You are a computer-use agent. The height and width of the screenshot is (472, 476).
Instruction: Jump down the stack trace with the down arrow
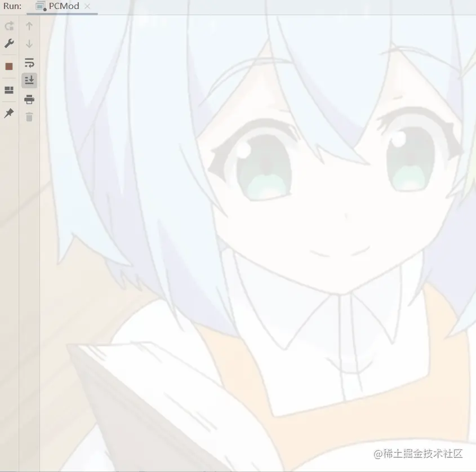coord(29,44)
